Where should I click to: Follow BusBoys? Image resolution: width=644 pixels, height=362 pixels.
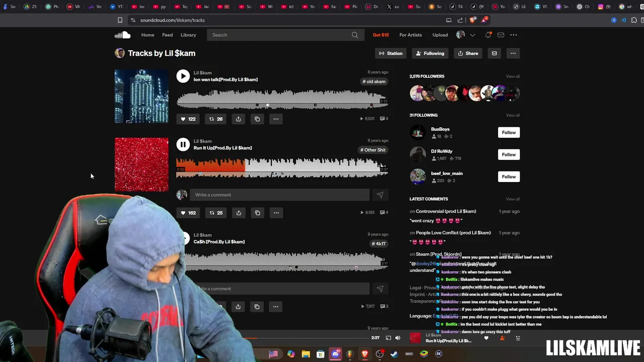click(509, 132)
